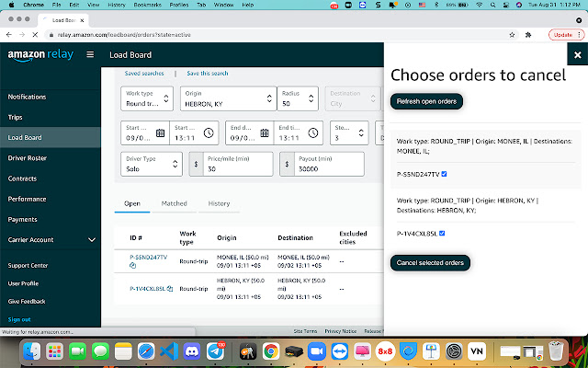Switch to the Matched tab

(x=174, y=203)
